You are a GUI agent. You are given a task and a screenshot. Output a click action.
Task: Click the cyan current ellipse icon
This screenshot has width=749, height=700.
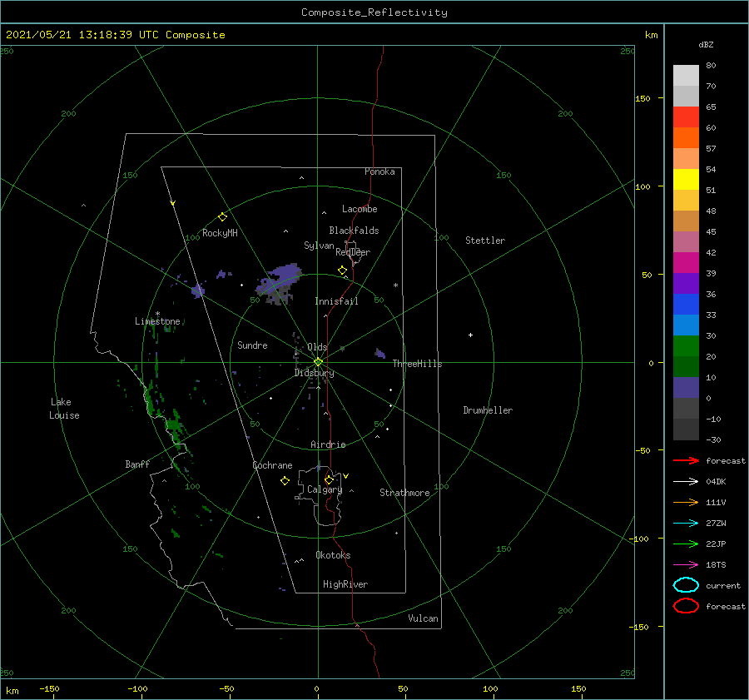[x=686, y=585]
